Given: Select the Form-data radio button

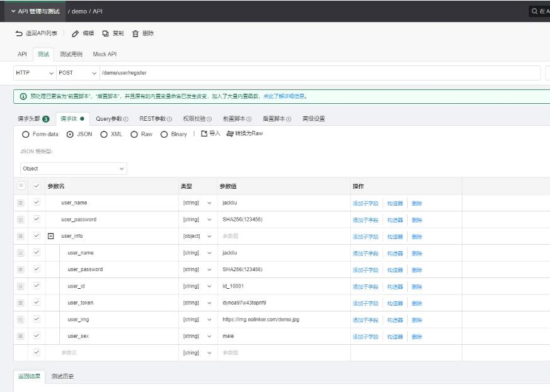Looking at the screenshot, I should [x=26, y=134].
